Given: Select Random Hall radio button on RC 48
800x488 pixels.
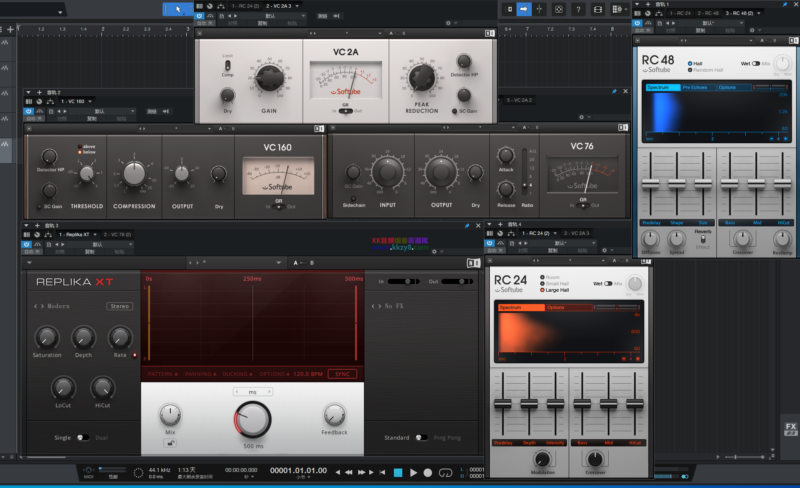Looking at the screenshot, I should click(690, 70).
